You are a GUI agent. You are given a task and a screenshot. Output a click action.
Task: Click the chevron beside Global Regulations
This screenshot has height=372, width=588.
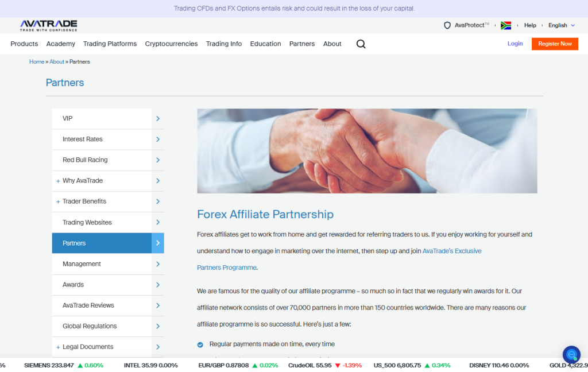[157, 326]
